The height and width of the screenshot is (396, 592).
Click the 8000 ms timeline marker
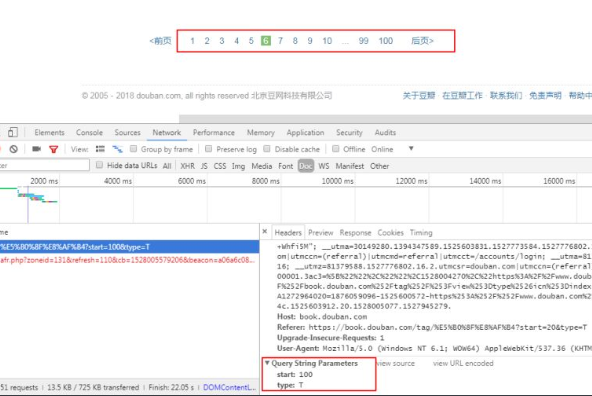(266, 181)
